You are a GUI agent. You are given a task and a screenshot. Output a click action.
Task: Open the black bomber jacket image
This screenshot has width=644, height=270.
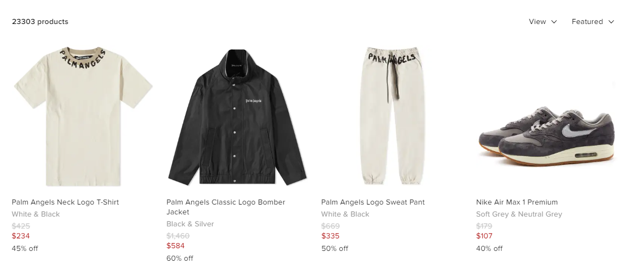tap(238, 116)
